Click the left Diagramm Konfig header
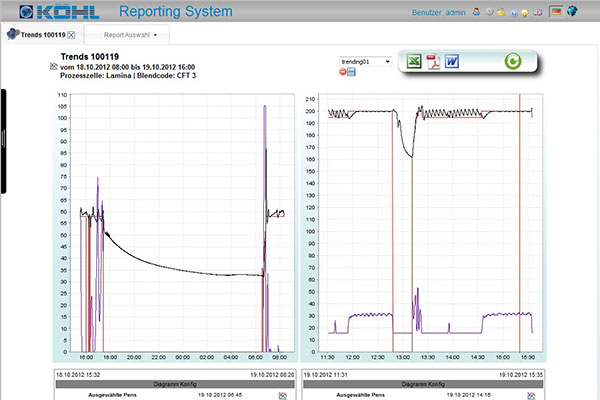Image resolution: width=600 pixels, height=400 pixels. click(x=172, y=383)
